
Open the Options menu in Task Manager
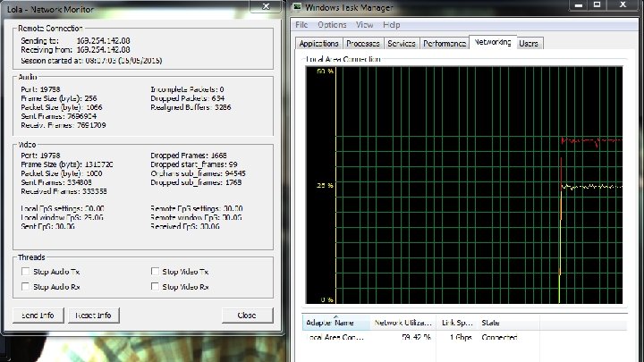[332, 25]
